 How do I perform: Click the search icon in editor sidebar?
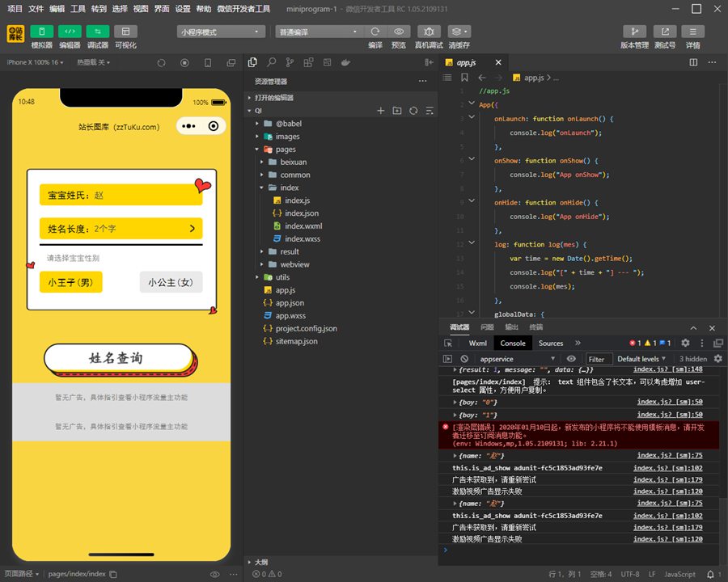[x=271, y=62]
